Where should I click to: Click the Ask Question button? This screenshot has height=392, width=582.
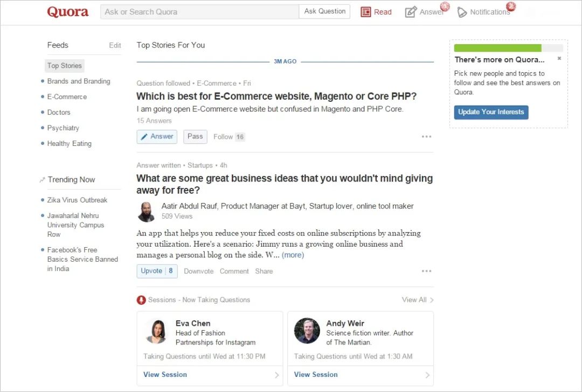pyautogui.click(x=325, y=11)
